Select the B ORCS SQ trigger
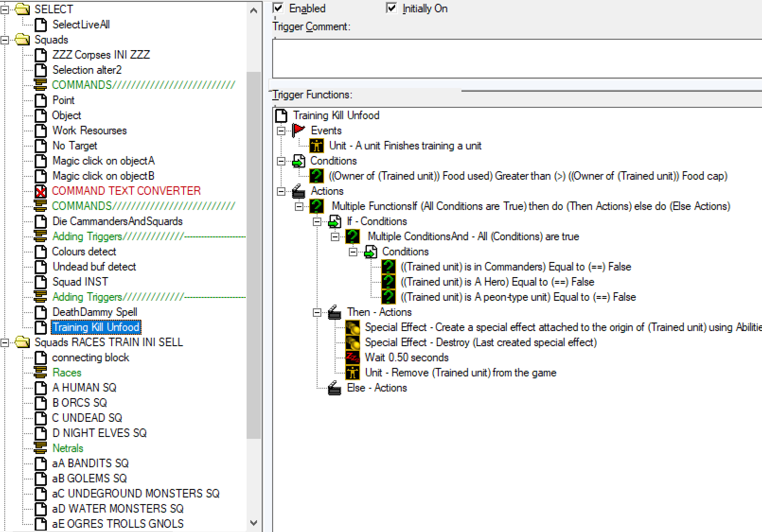This screenshot has height=532, width=762. [x=80, y=403]
